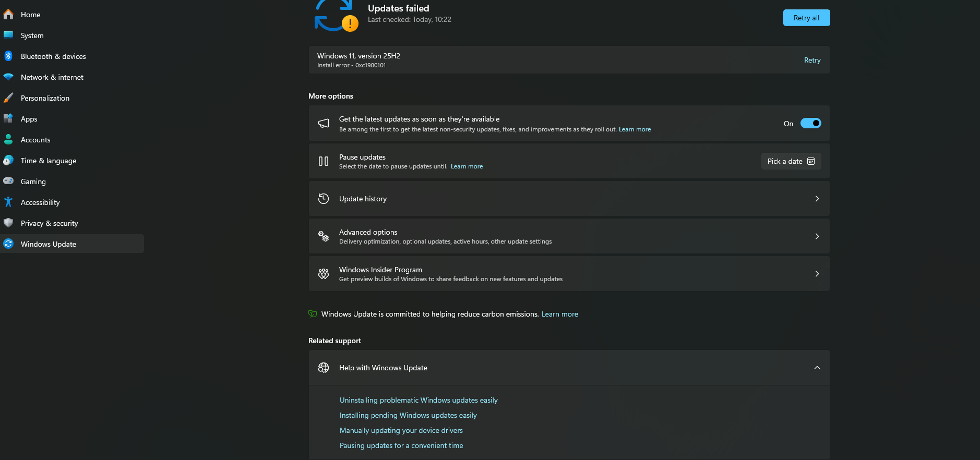This screenshot has height=460, width=980.
Task: Click the Personalization paintbrush icon
Action: pos(8,98)
